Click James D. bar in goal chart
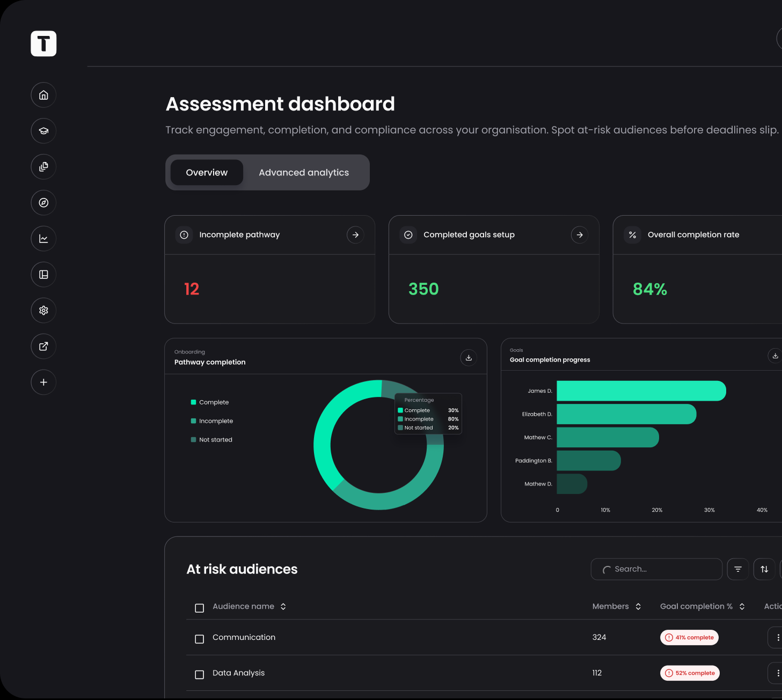 pyautogui.click(x=641, y=391)
